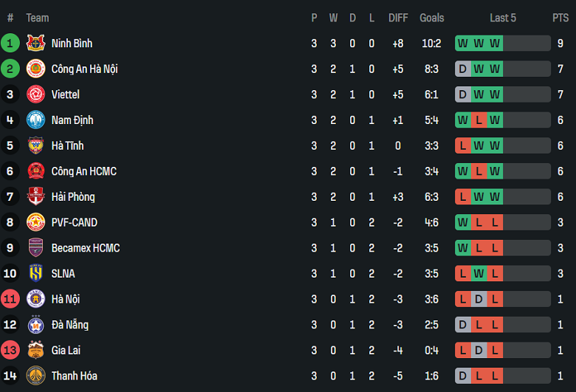Click the Goals column header
Screen dimensions: 576x392
point(432,18)
